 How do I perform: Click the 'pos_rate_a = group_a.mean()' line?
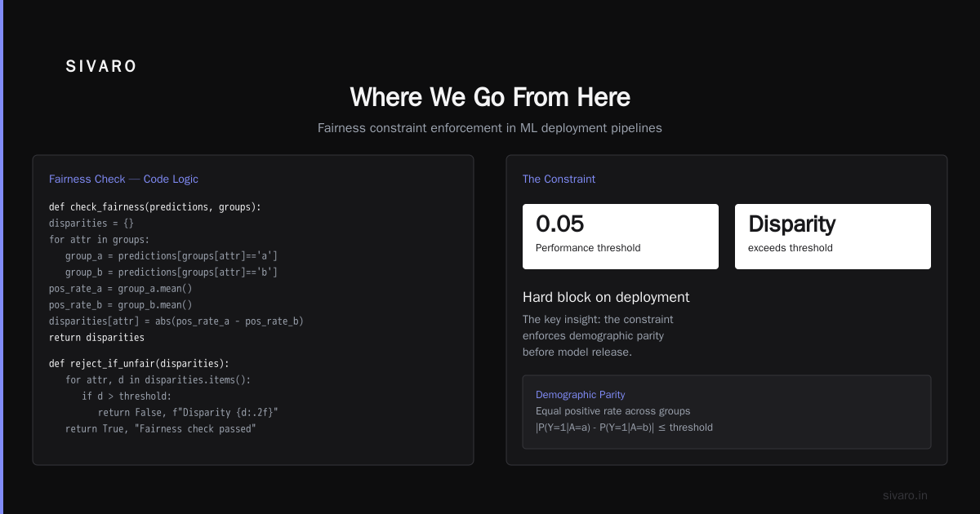(x=121, y=289)
